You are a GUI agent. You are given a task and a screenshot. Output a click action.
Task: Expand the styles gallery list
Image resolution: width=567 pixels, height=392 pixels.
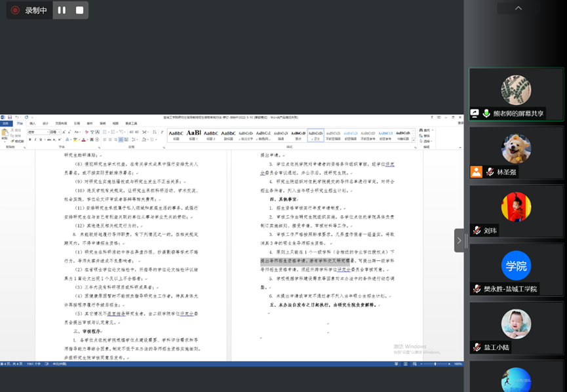coord(414,140)
